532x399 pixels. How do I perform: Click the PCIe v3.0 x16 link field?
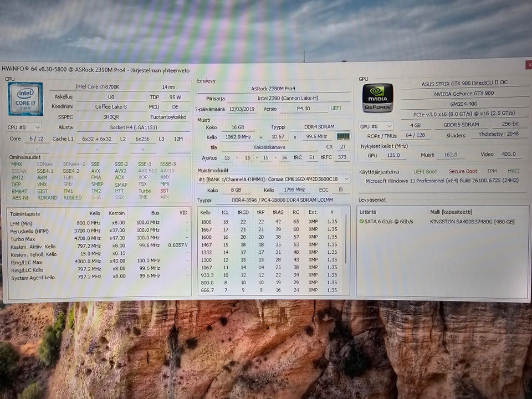464,114
